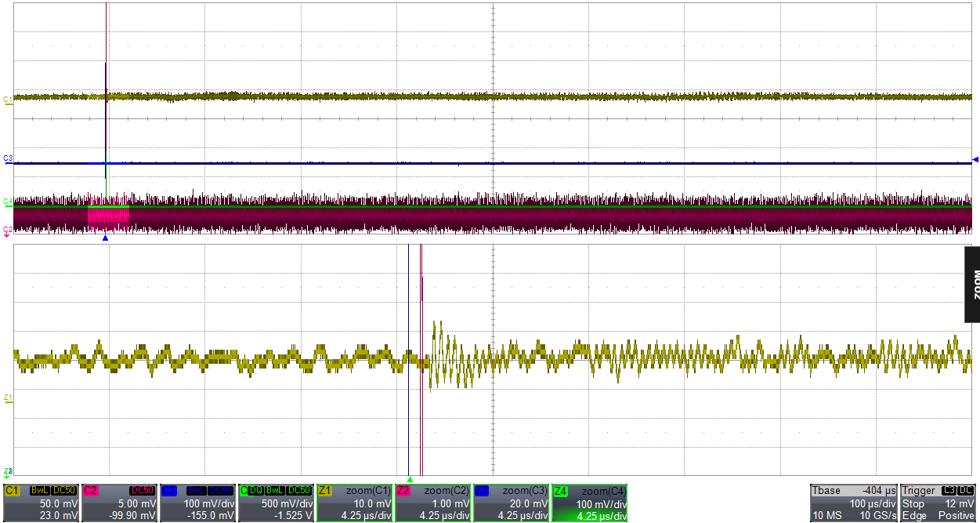Screen dimensions: 980x523
Task: Open the Trigger settings box
Action: click(x=938, y=503)
